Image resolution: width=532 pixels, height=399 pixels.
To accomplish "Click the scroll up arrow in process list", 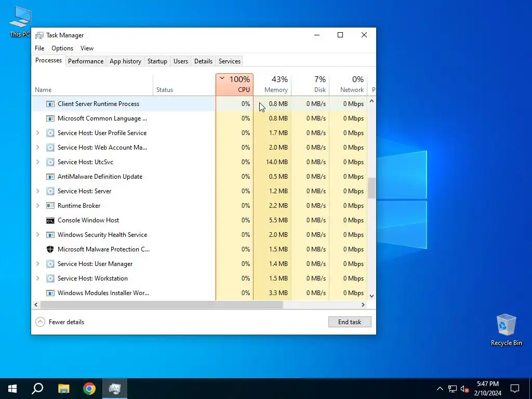I will pyautogui.click(x=371, y=101).
